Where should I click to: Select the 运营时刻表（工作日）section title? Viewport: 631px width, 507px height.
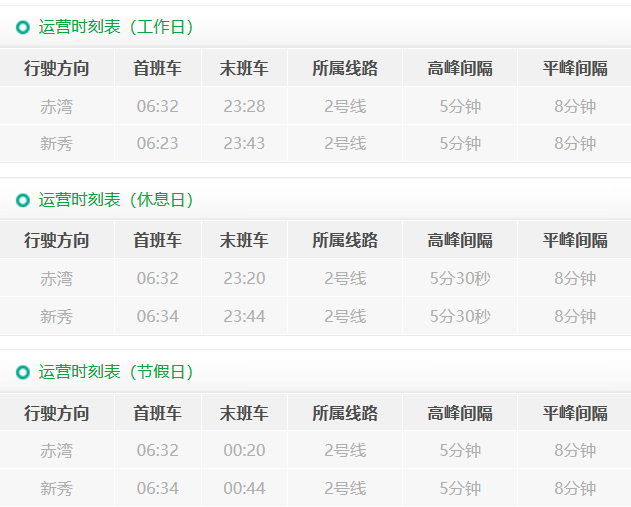116,28
